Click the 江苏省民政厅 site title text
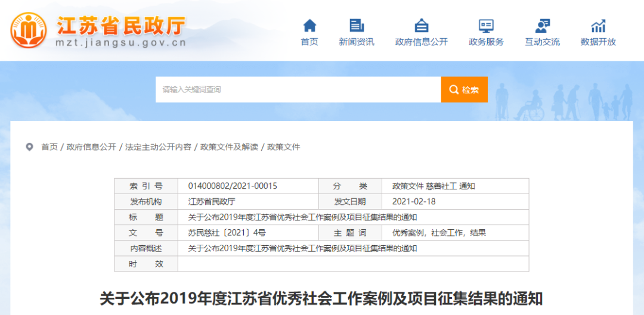644x315 pixels. [x=121, y=26]
